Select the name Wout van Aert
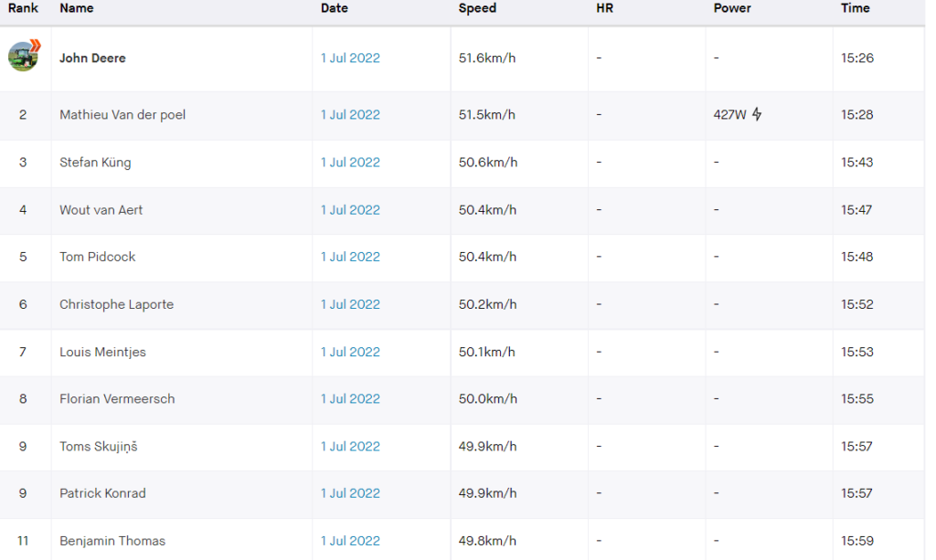Viewport: 936px width, 560px height. pos(101,210)
